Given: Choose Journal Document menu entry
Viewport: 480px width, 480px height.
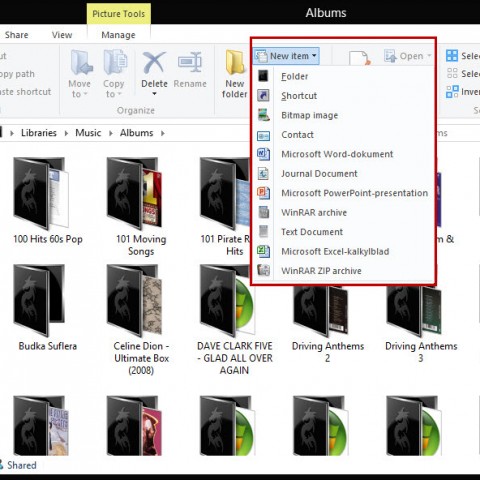Looking at the screenshot, I should pyautogui.click(x=343, y=174).
